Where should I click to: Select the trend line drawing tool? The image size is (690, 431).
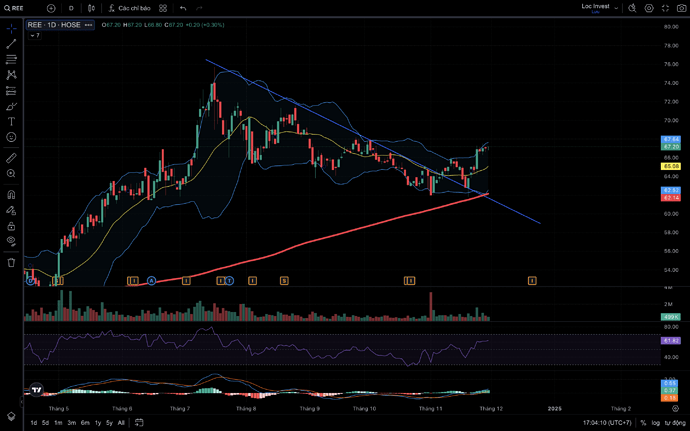coord(11,44)
